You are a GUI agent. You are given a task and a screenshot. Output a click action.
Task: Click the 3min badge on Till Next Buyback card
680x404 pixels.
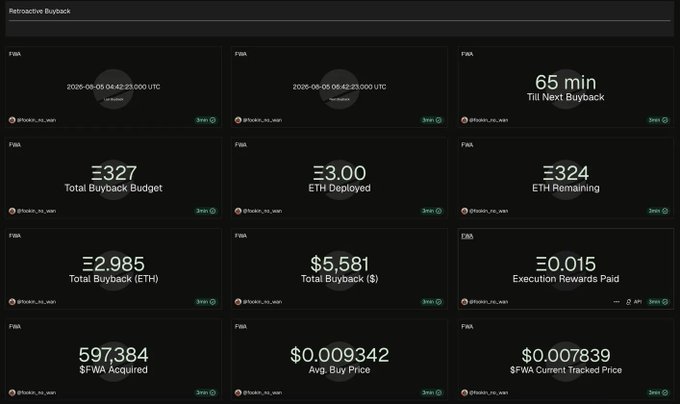[658, 120]
